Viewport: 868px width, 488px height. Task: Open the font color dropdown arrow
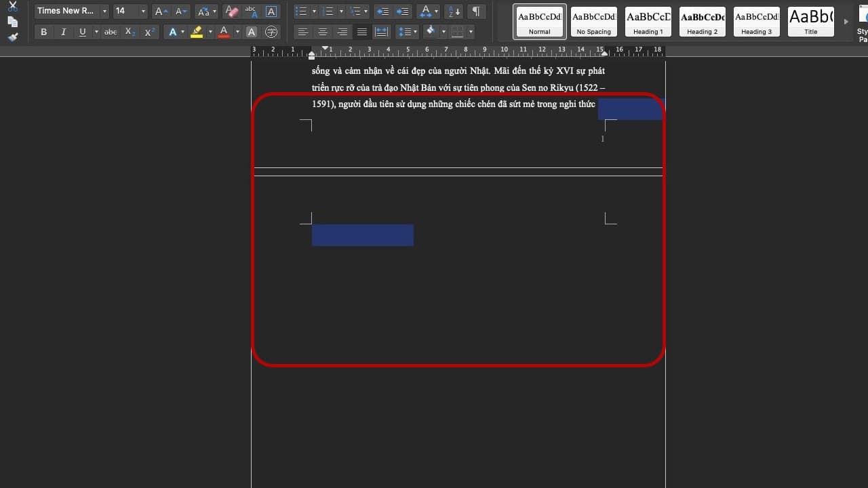[237, 32]
